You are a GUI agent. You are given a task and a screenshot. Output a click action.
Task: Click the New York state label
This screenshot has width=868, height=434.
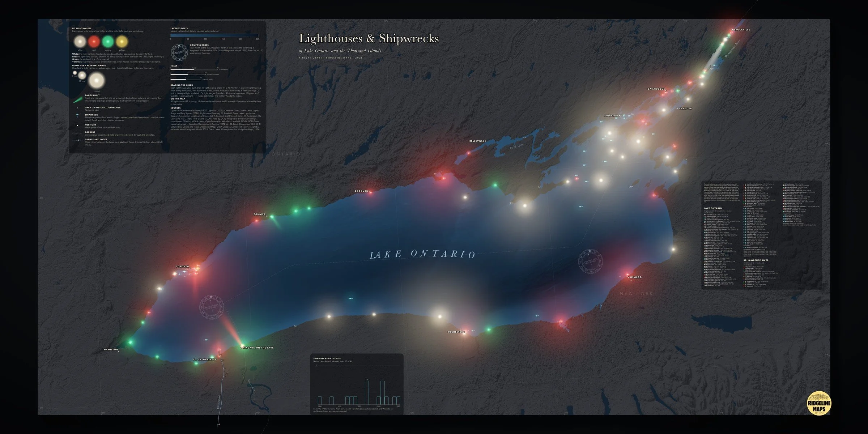(x=637, y=294)
